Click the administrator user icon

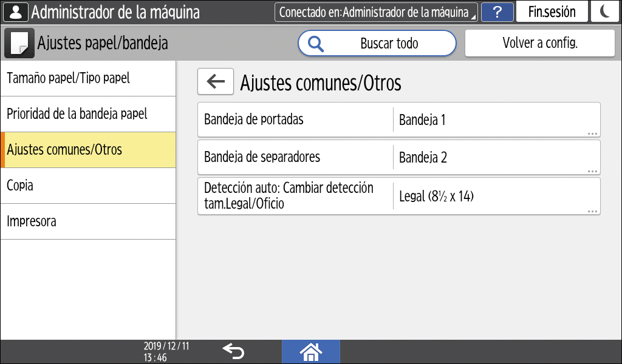point(16,12)
